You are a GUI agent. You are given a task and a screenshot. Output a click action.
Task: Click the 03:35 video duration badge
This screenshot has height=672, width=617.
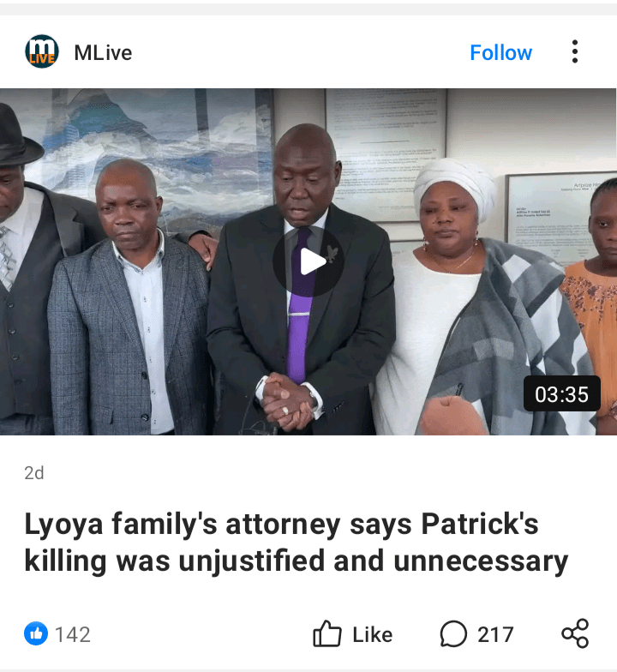coord(562,393)
